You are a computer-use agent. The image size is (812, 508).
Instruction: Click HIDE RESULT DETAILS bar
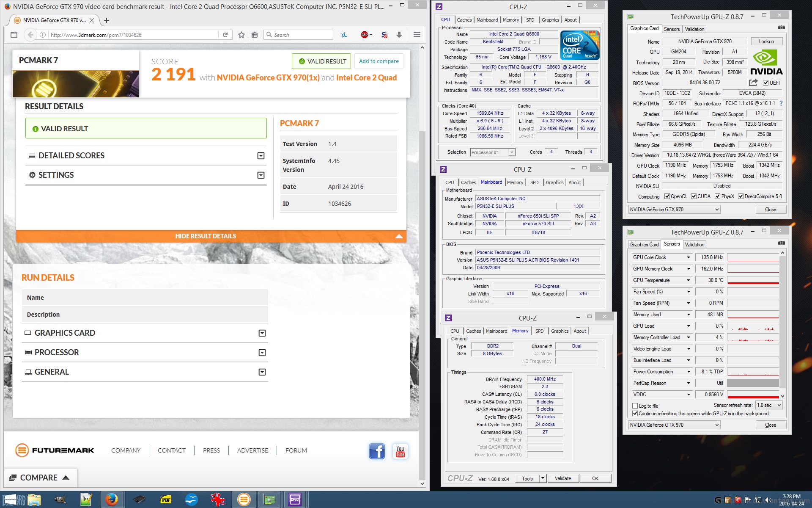(x=211, y=236)
